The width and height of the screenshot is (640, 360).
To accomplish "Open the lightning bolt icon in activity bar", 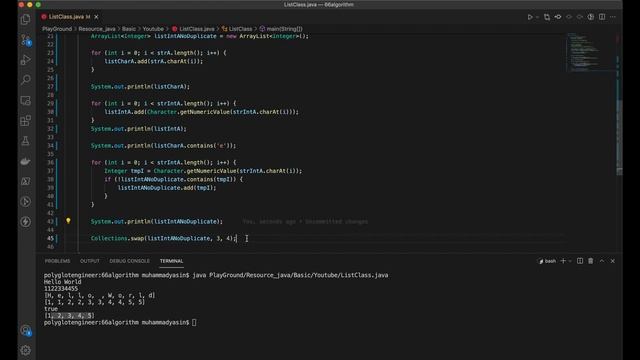I will pos(26,222).
